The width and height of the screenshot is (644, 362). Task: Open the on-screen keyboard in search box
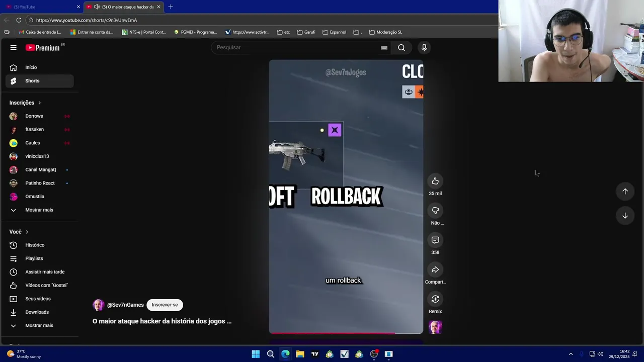coord(384,47)
